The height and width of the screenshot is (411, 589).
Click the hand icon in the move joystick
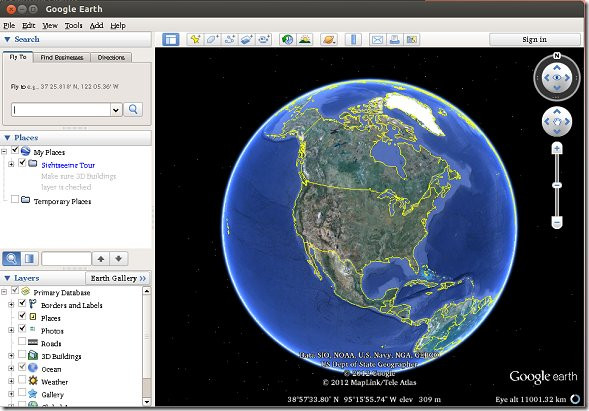(x=557, y=122)
